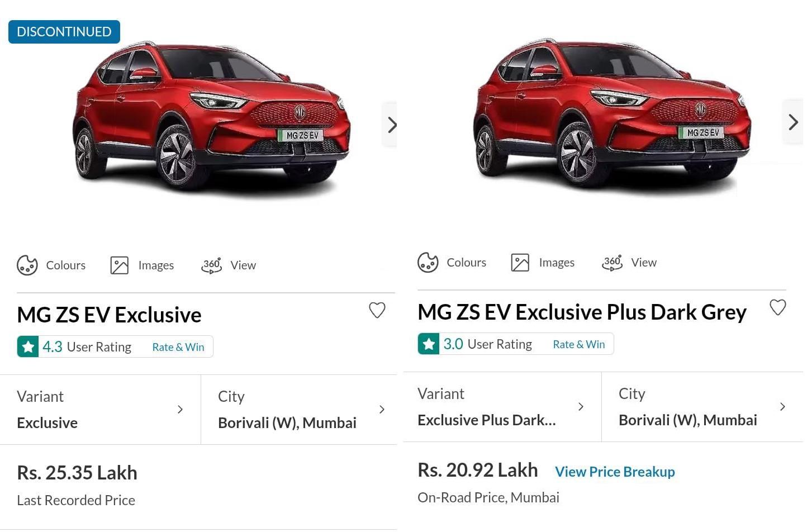Open 360 View icon for MG ZS EV Exclusive
This screenshot has width=807, height=532.
coord(211,265)
